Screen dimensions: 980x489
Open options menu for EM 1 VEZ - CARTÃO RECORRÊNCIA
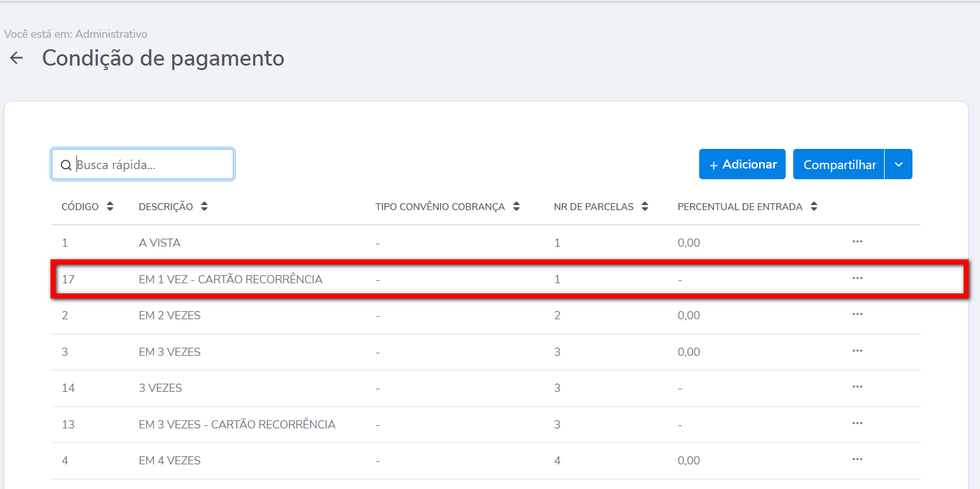pyautogui.click(x=857, y=278)
